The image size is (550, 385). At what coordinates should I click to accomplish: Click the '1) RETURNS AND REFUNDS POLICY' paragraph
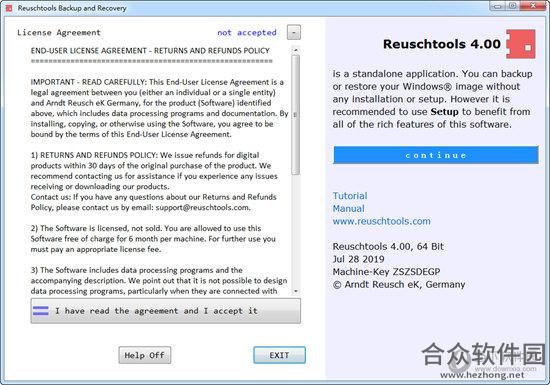tap(154, 171)
